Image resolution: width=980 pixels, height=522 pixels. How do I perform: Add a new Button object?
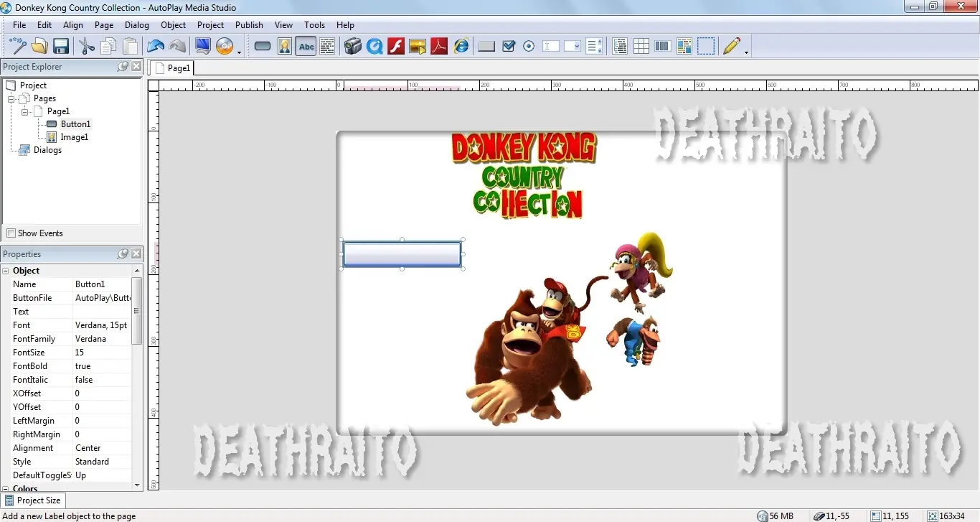click(x=263, y=46)
